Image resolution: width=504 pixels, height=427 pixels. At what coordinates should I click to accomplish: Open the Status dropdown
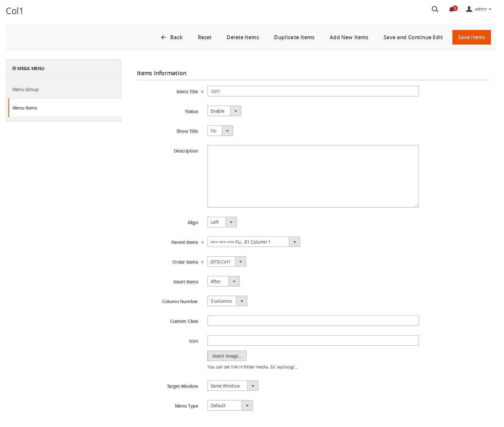(x=224, y=111)
